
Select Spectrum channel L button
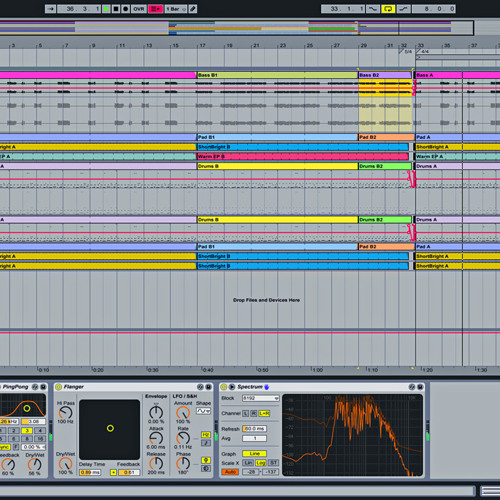tap(246, 413)
